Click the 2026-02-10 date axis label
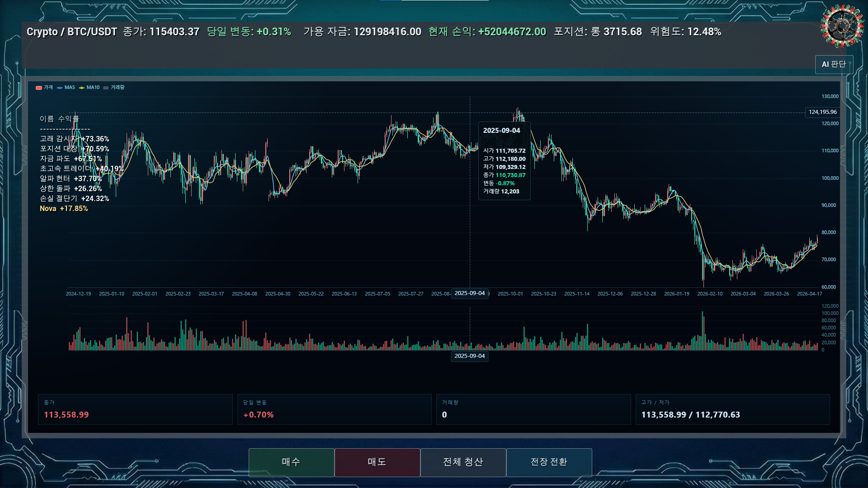This screenshot has height=488, width=868. [710, 294]
